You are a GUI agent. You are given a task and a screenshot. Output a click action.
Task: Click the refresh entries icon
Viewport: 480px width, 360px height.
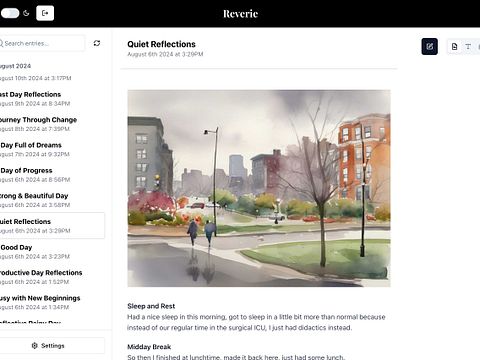(x=97, y=43)
